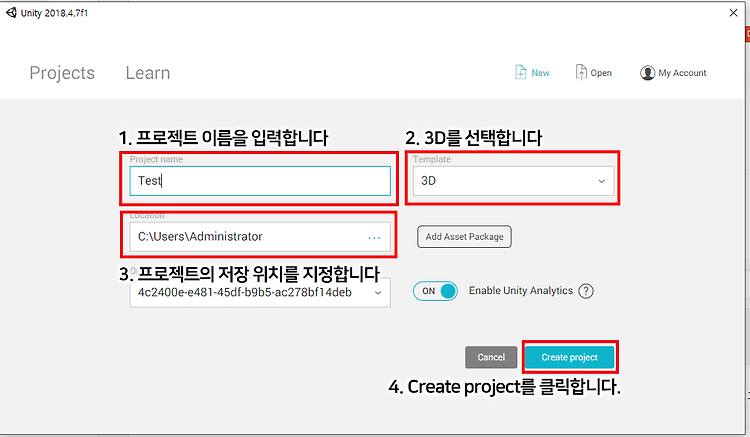This screenshot has width=750, height=437.
Task: Click the New project icon
Action: (520, 72)
